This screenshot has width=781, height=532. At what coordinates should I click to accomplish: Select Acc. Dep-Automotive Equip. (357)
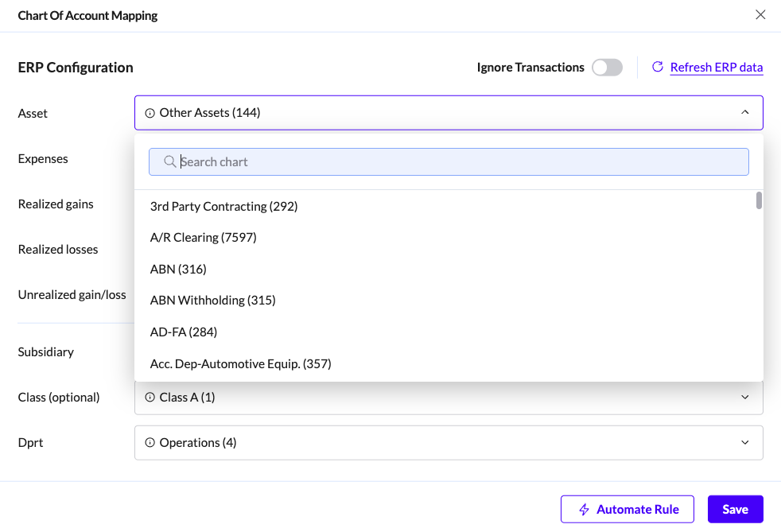[x=240, y=363]
